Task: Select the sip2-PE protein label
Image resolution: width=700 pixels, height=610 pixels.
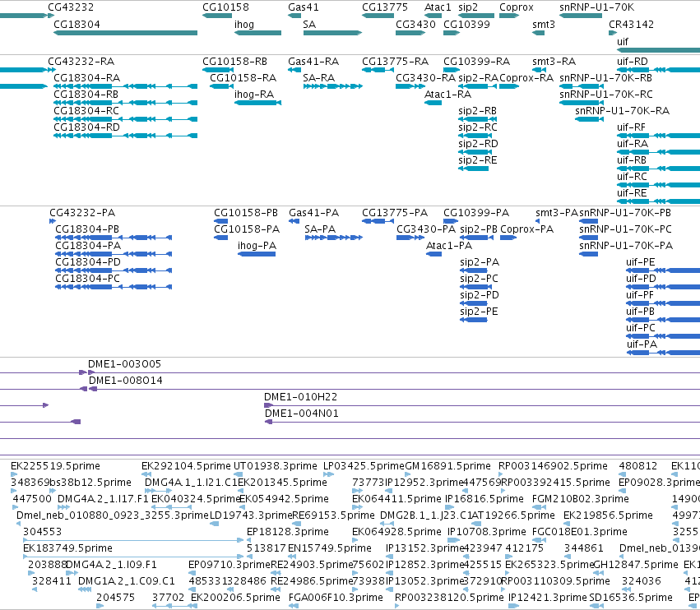Action: 479,312
